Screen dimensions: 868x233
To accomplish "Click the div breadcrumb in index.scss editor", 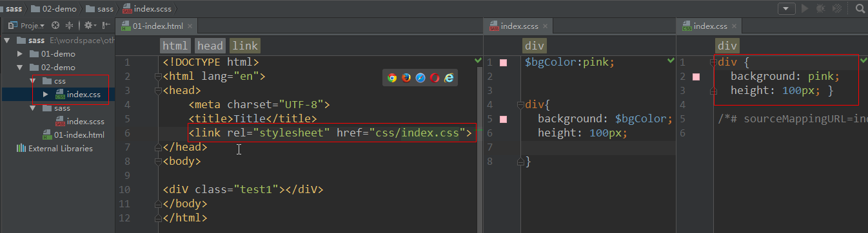I will click(x=535, y=46).
